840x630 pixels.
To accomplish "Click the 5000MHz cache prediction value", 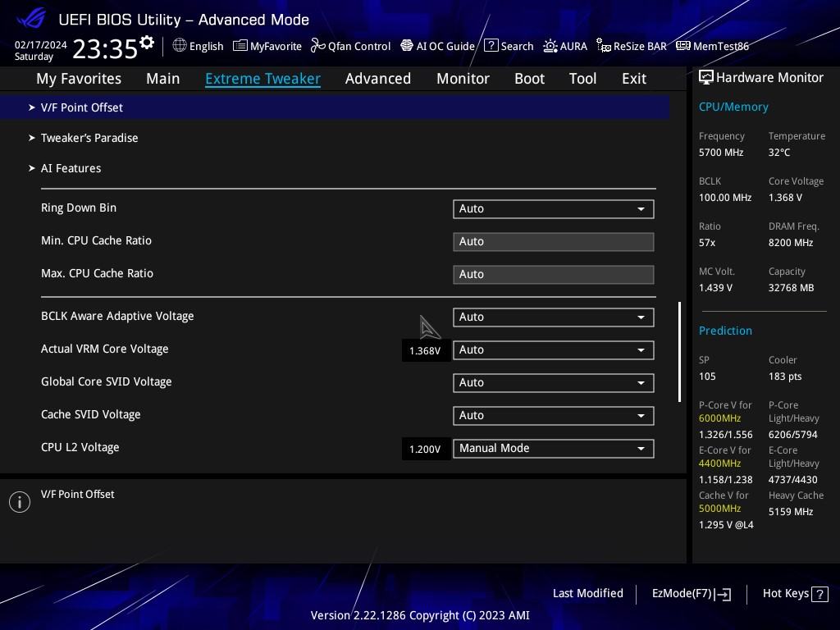I will [x=719, y=509].
